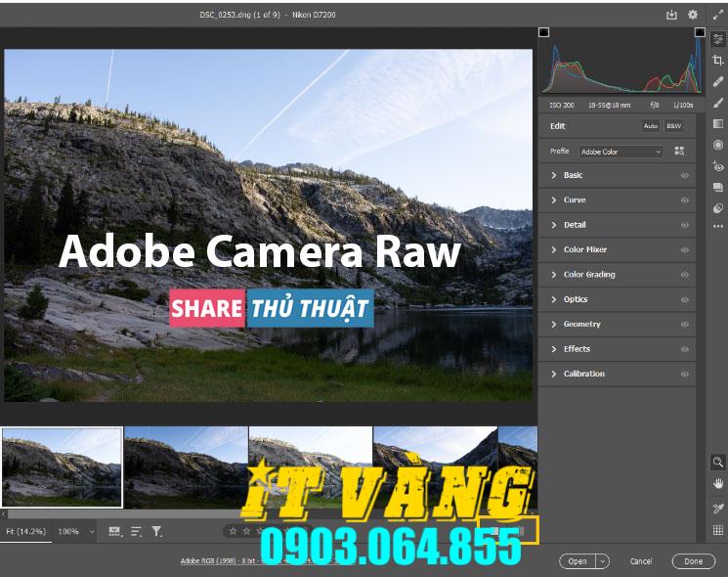
Task: Open filmstrip filter funnel icon
Action: 157,531
